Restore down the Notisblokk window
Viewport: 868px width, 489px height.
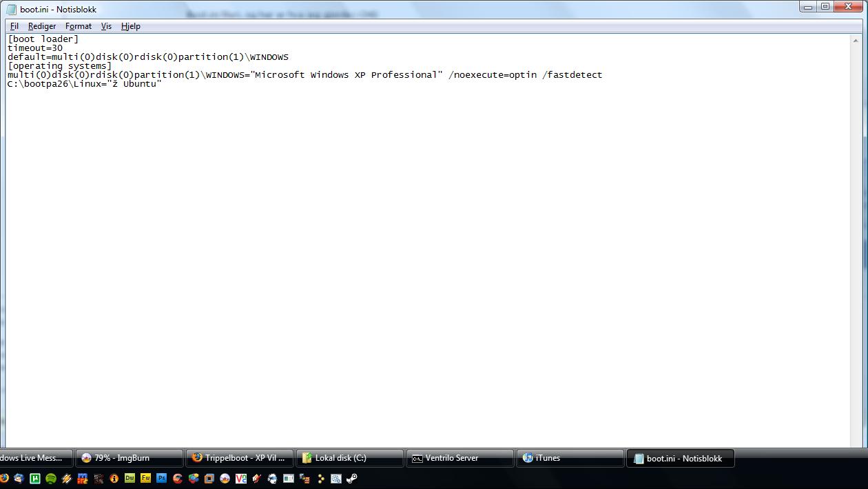click(825, 6)
